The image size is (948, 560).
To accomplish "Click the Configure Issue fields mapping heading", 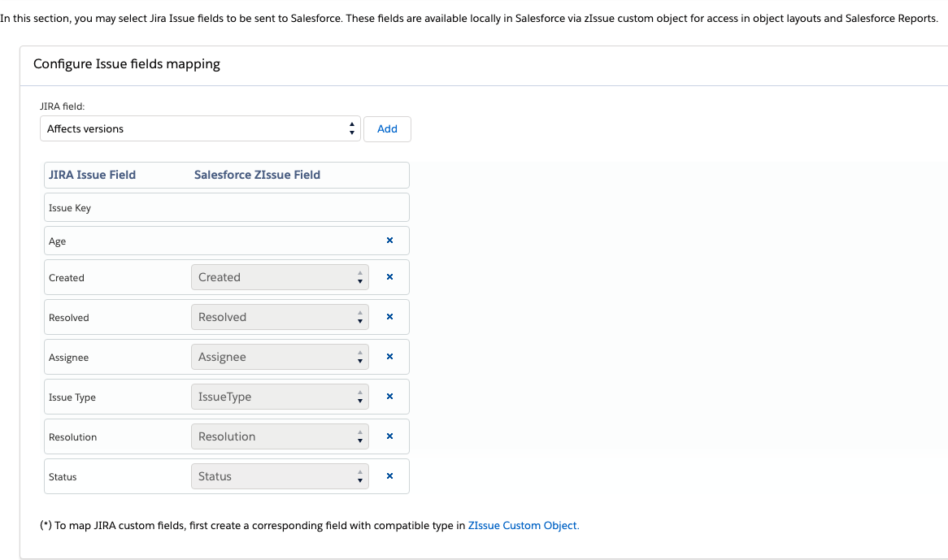I will (x=127, y=64).
